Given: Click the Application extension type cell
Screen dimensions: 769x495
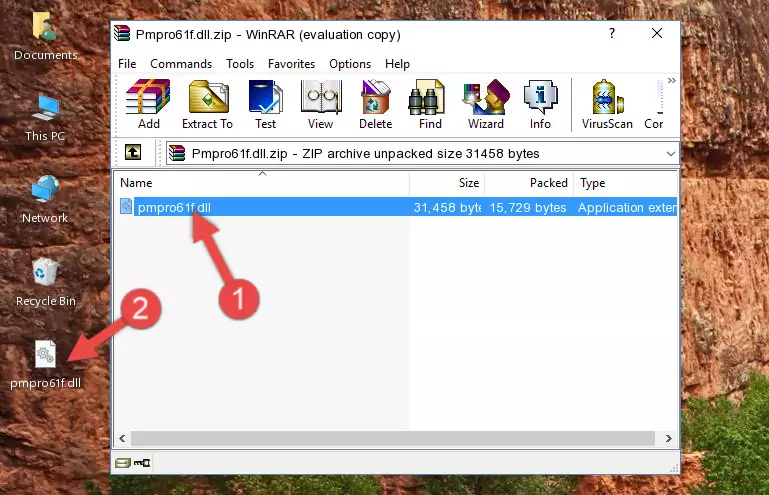Looking at the screenshot, I should point(627,208).
